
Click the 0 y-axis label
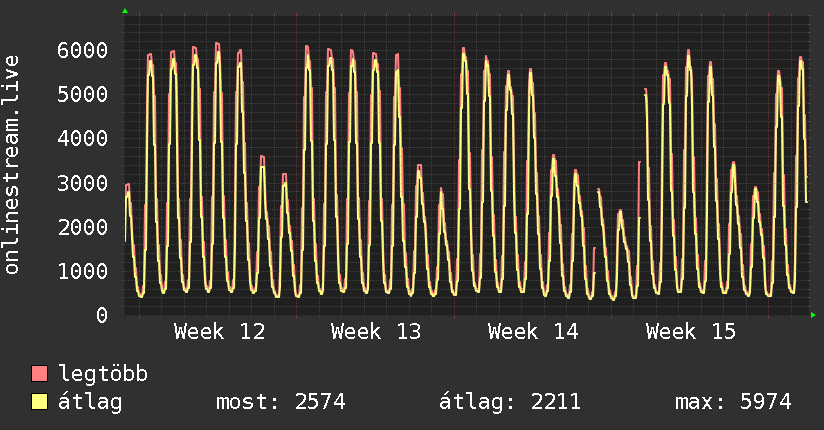point(102,315)
